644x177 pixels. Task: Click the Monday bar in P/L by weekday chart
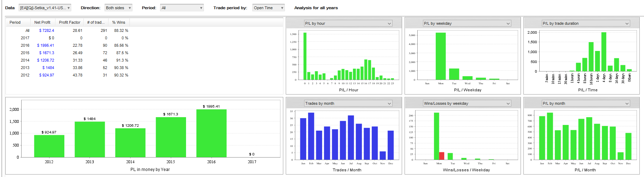pyautogui.click(x=441, y=56)
